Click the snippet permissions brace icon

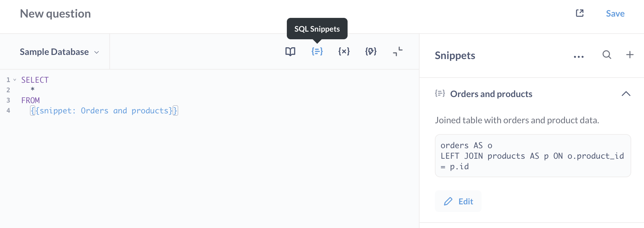(x=370, y=51)
